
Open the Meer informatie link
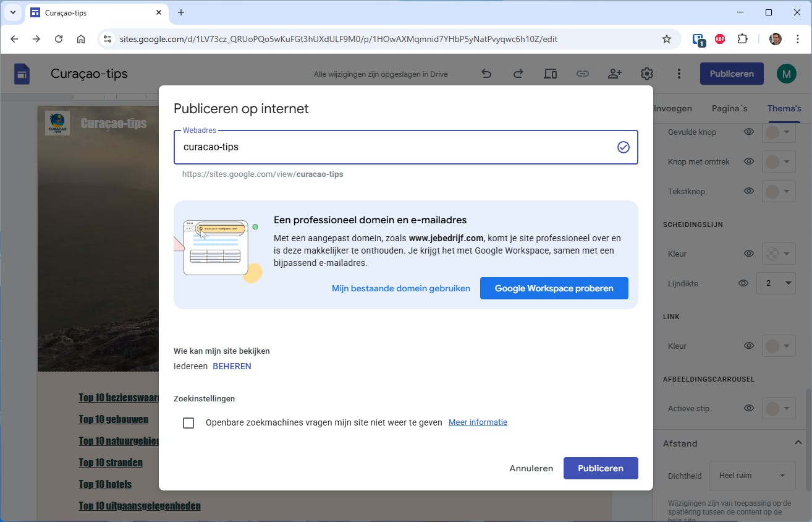pos(478,422)
